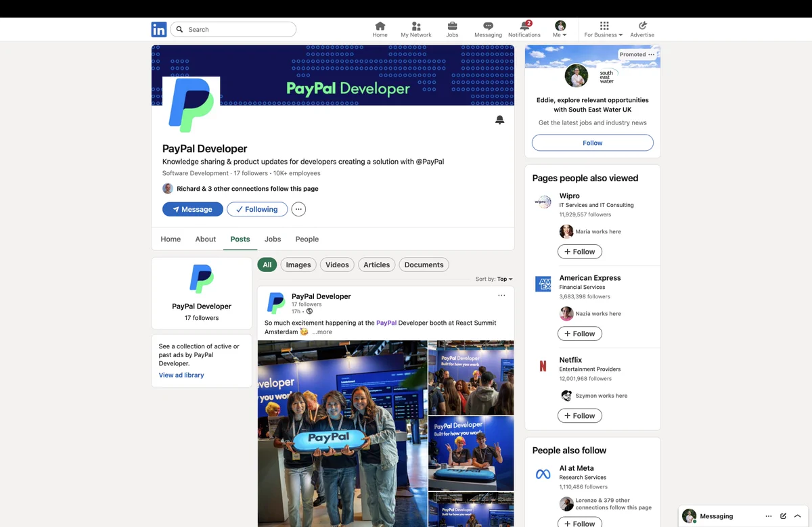This screenshot has width=812, height=527.
Task: Click the Search input field
Action: point(233,30)
